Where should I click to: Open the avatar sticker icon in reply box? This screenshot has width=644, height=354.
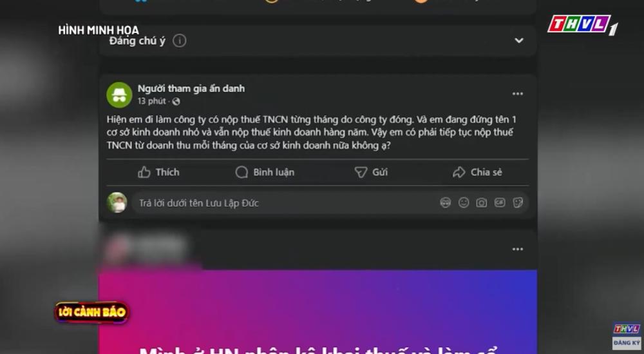coord(445,202)
